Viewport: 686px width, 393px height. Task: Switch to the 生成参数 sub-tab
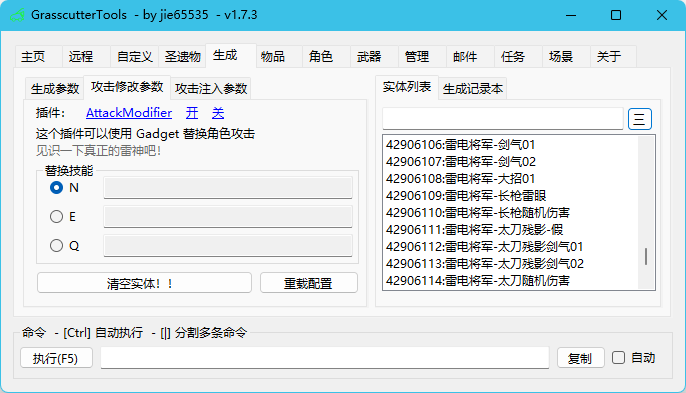pos(55,89)
